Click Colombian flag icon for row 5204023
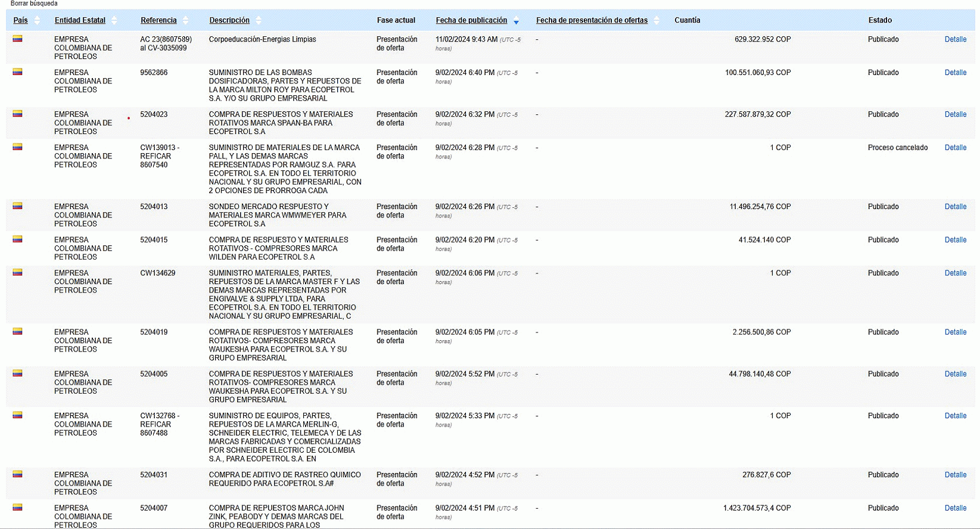 coord(18,114)
